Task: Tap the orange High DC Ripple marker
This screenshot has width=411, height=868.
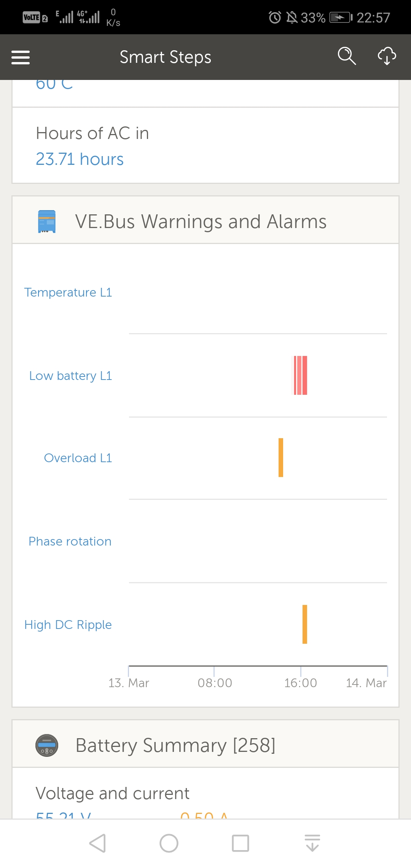Action: [305, 624]
